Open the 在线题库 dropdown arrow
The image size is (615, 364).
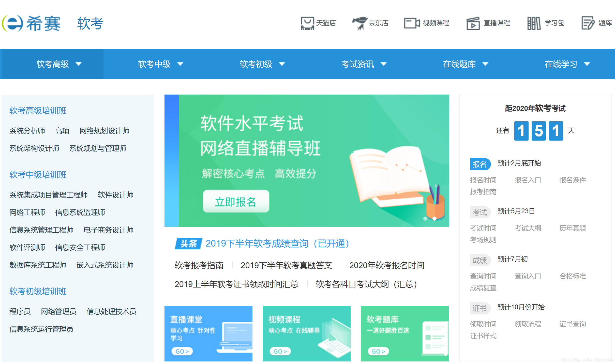coord(485,64)
